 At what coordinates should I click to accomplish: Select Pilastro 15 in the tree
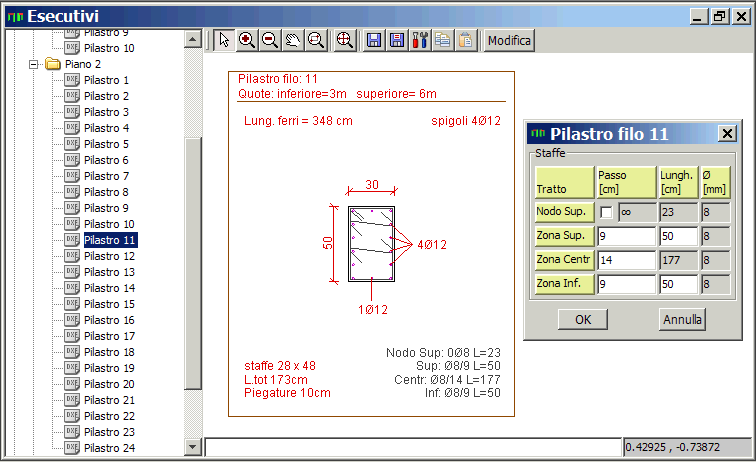coord(109,304)
